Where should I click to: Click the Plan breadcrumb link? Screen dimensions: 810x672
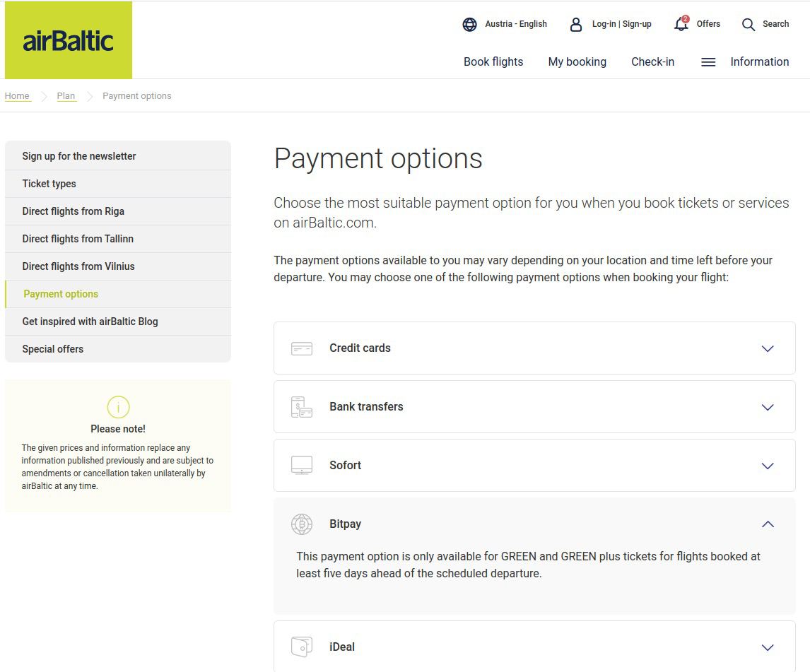coord(66,96)
